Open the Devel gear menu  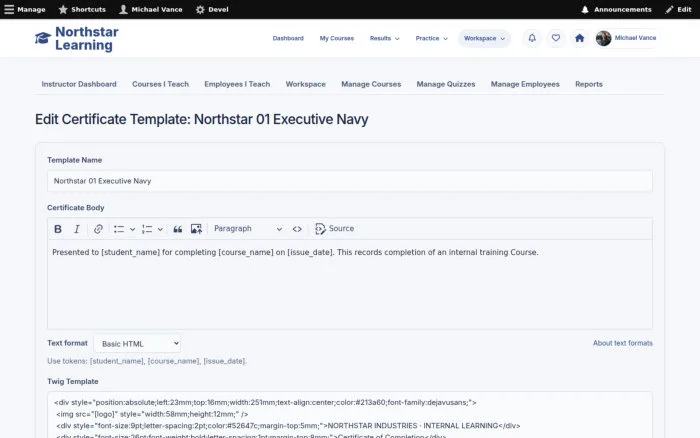212,9
